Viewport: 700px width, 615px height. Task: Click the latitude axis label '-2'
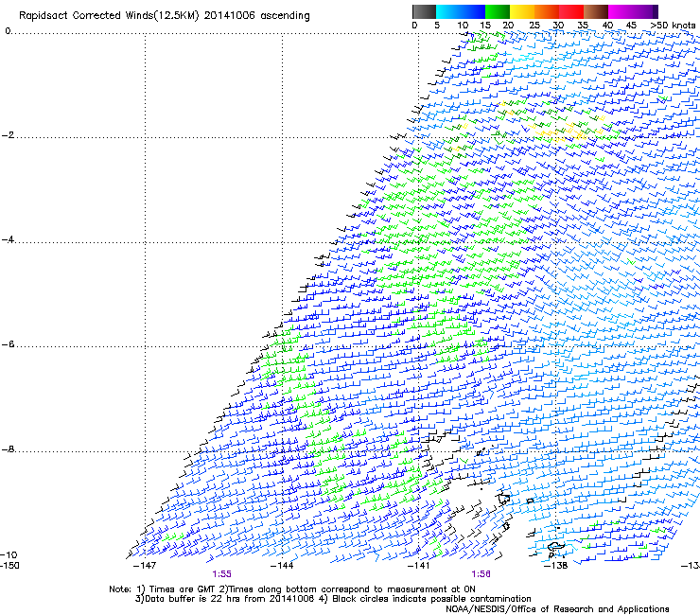coord(8,135)
